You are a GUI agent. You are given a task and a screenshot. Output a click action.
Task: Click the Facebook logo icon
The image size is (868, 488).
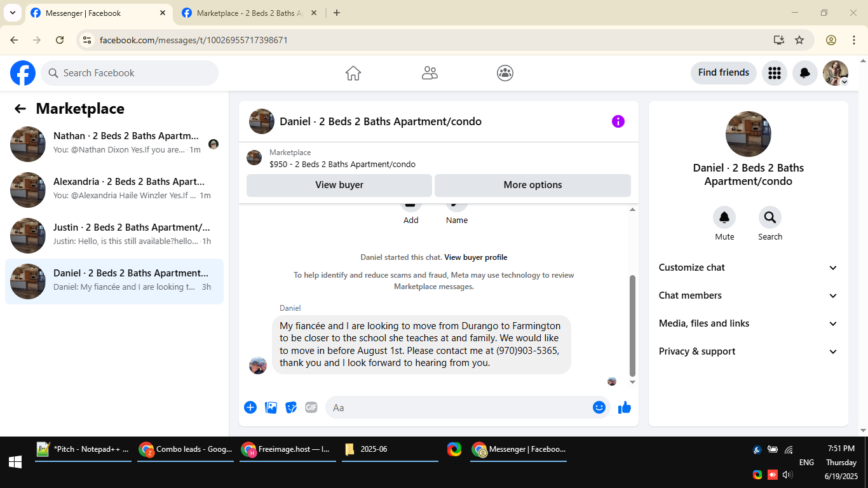23,73
